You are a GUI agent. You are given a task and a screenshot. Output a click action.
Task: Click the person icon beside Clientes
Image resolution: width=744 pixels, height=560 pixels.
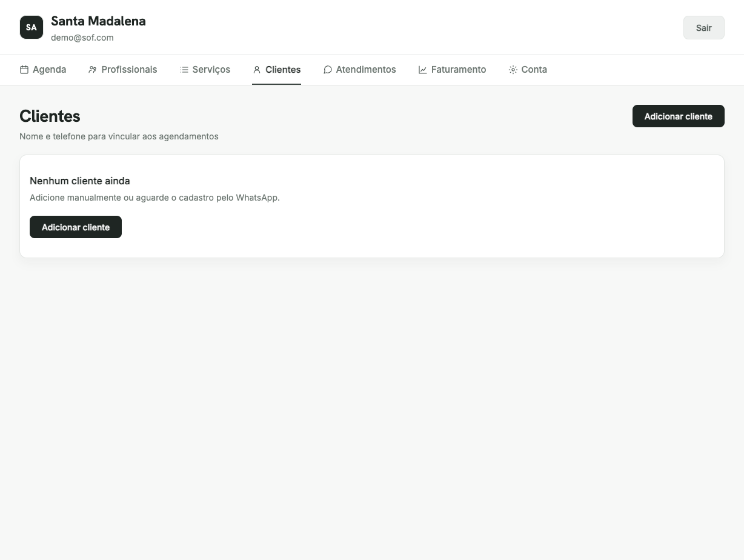pyautogui.click(x=257, y=70)
